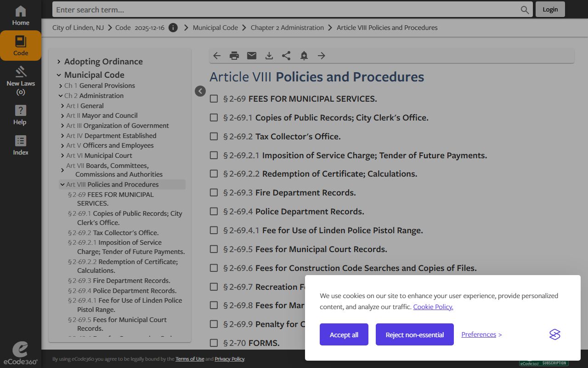Check the box for §2-69 Fees for Municipal Services
The width and height of the screenshot is (588, 368).
click(x=214, y=98)
